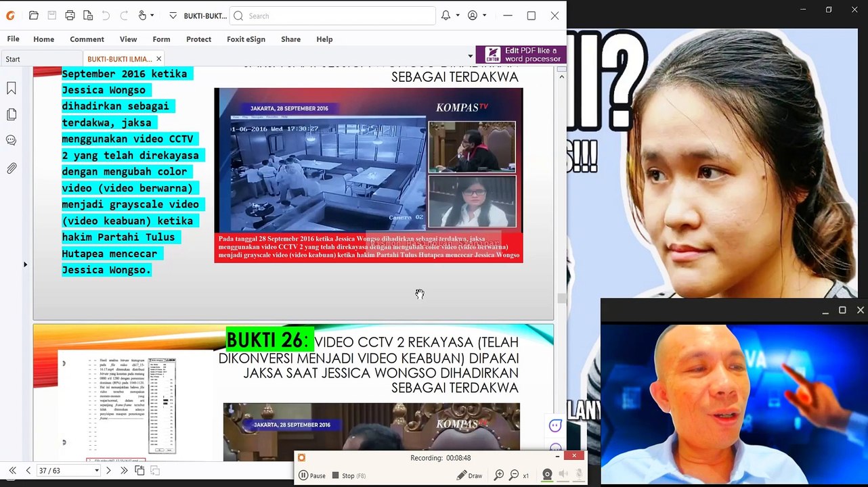Go to the first page

[x=12, y=470]
